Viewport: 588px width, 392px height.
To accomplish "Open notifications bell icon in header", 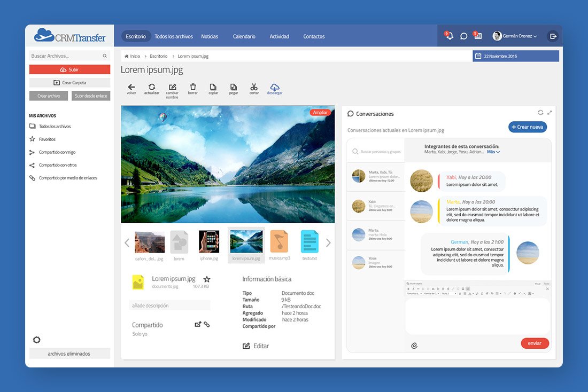I will pos(449,36).
